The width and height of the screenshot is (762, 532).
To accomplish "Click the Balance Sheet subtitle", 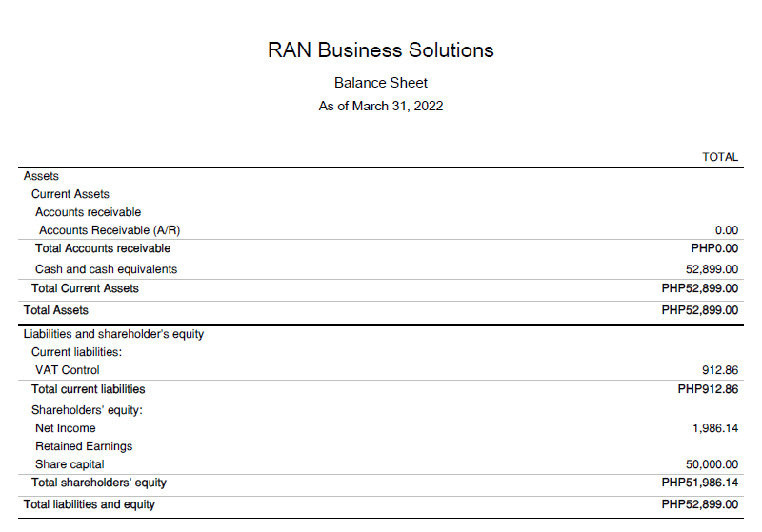I will 381,83.
